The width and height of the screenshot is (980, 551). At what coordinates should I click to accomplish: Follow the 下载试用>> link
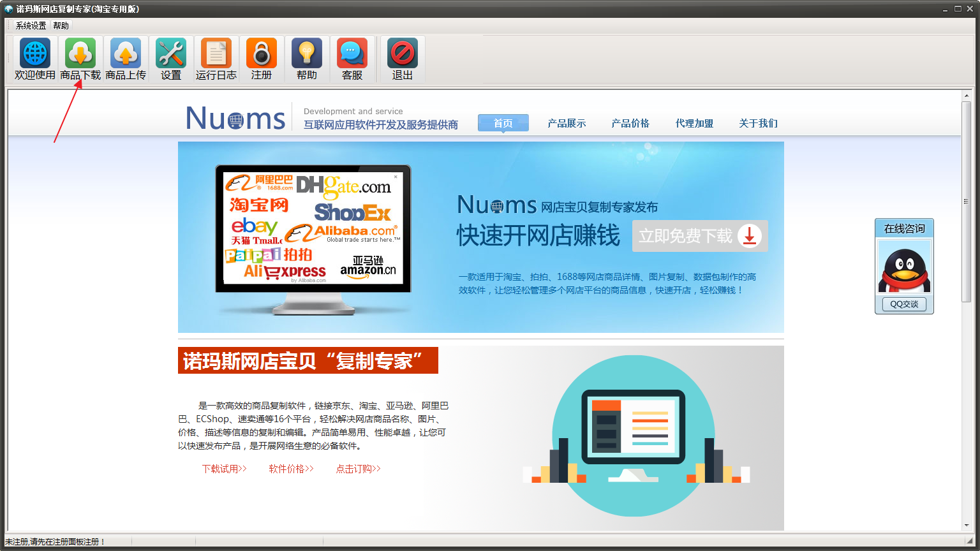tap(224, 469)
